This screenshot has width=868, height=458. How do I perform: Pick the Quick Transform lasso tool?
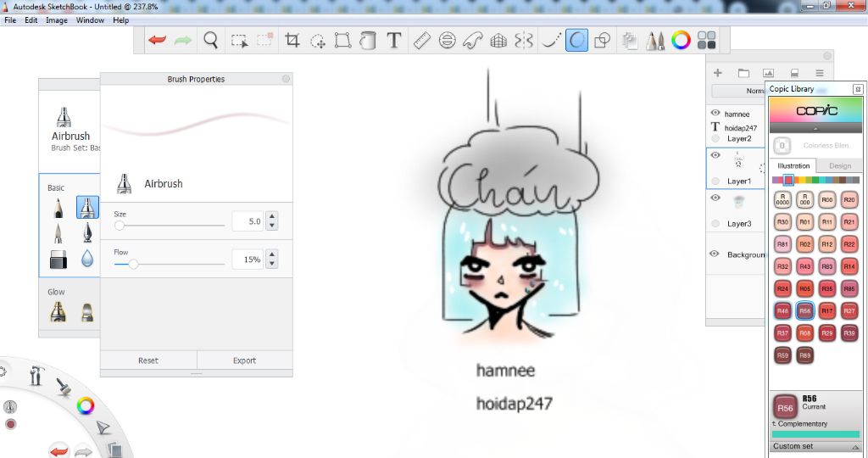point(318,41)
